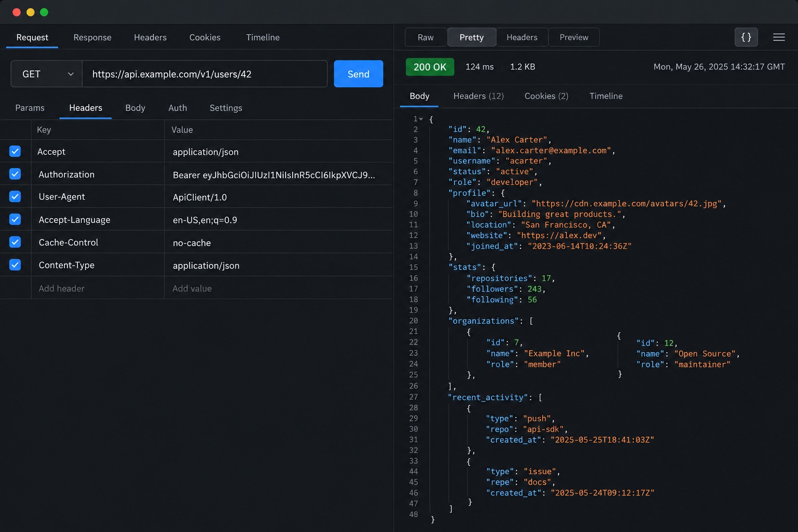
Task: Uncheck the Authorization header checkbox
Action: point(15,174)
